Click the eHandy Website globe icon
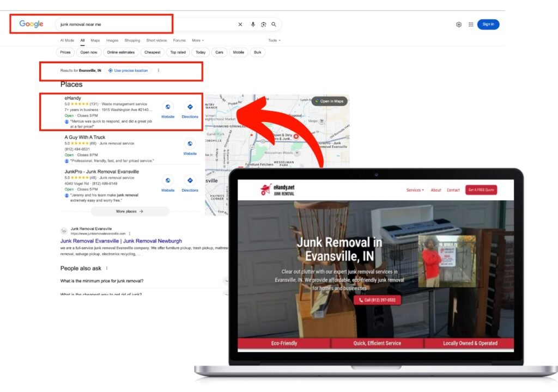558x392 pixels. (168, 107)
